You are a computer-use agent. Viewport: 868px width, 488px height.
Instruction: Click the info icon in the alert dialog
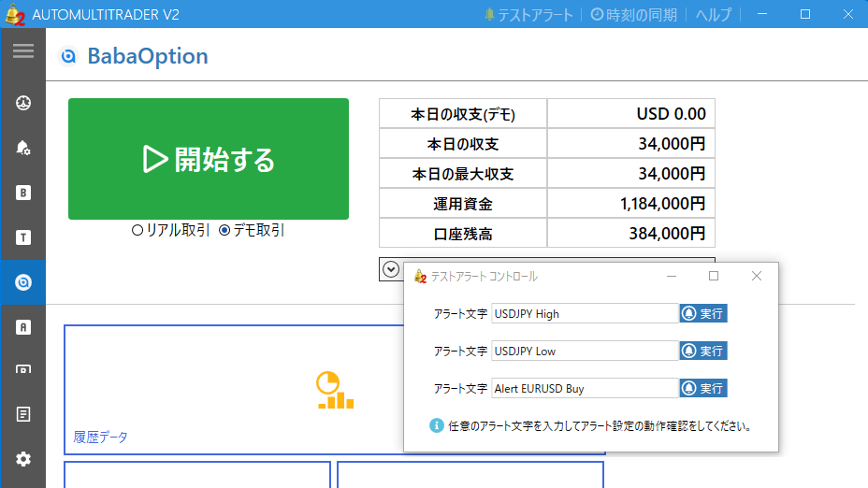[436, 425]
